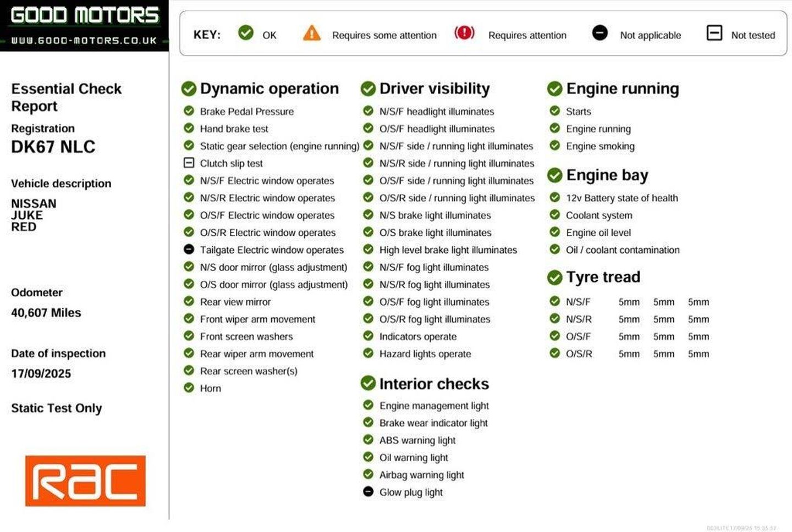Click the Glow plug light status icon
Image resolution: width=792 pixels, height=532 pixels.
pyautogui.click(x=369, y=492)
